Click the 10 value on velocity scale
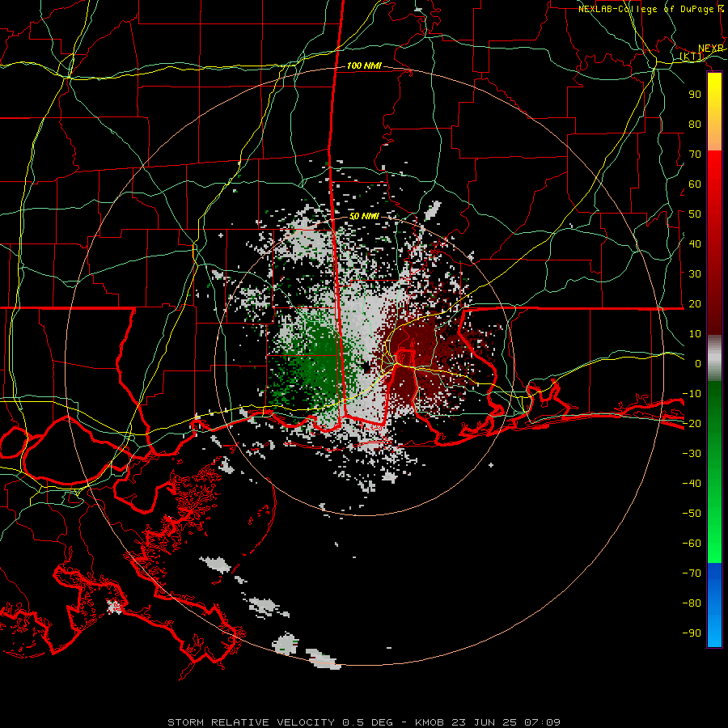This screenshot has width=728, height=728. [x=695, y=334]
